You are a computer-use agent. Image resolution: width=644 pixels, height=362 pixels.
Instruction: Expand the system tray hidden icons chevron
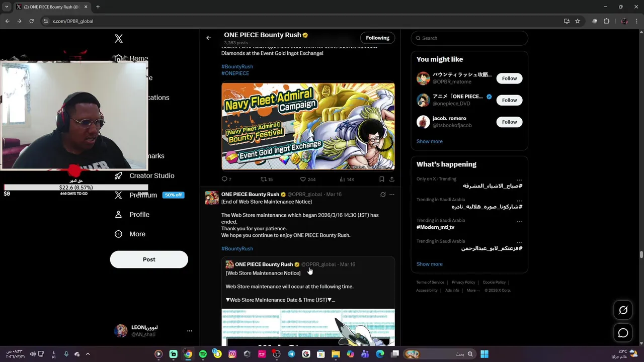coord(88,354)
